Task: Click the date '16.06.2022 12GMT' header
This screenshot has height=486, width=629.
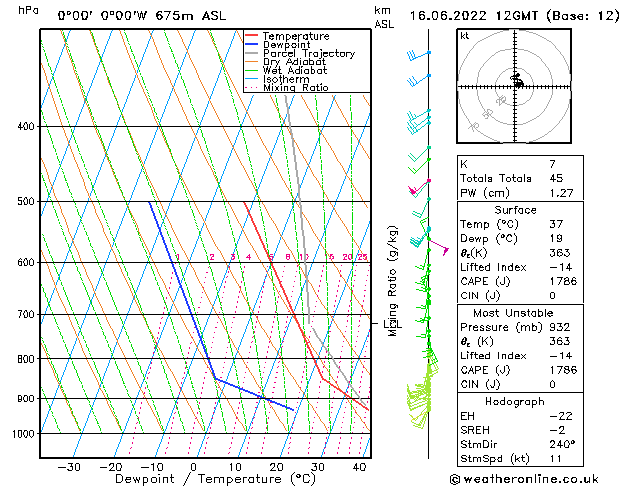Action: tap(473, 16)
